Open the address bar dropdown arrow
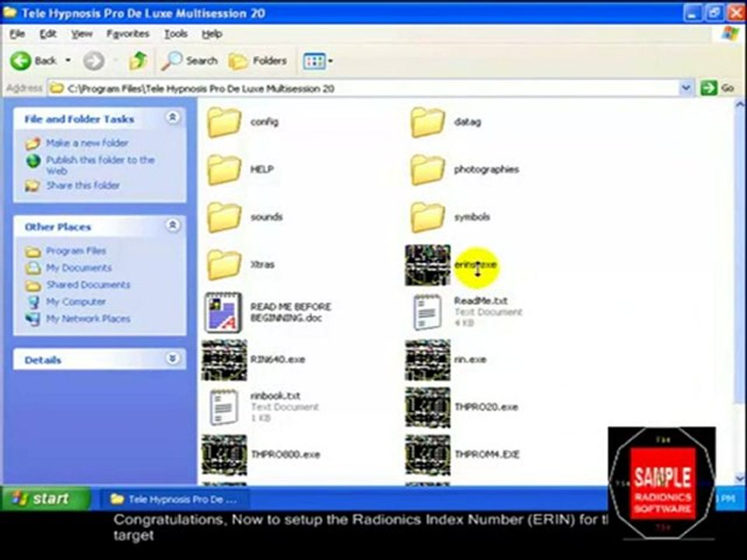The width and height of the screenshot is (747, 560). [686, 89]
